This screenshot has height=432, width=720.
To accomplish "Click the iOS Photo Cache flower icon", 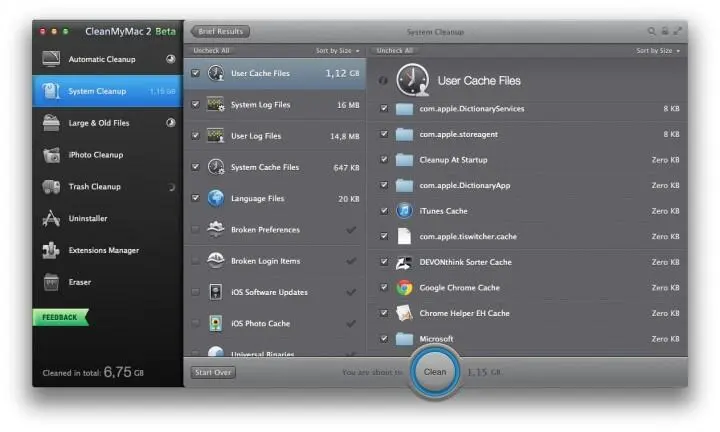I will [x=215, y=323].
